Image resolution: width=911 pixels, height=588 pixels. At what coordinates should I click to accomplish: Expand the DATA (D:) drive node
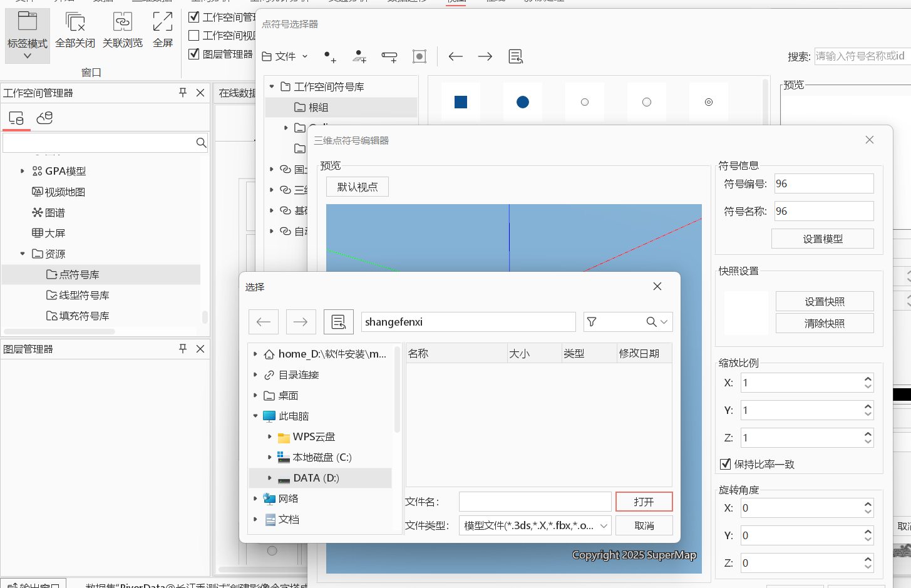tap(270, 478)
